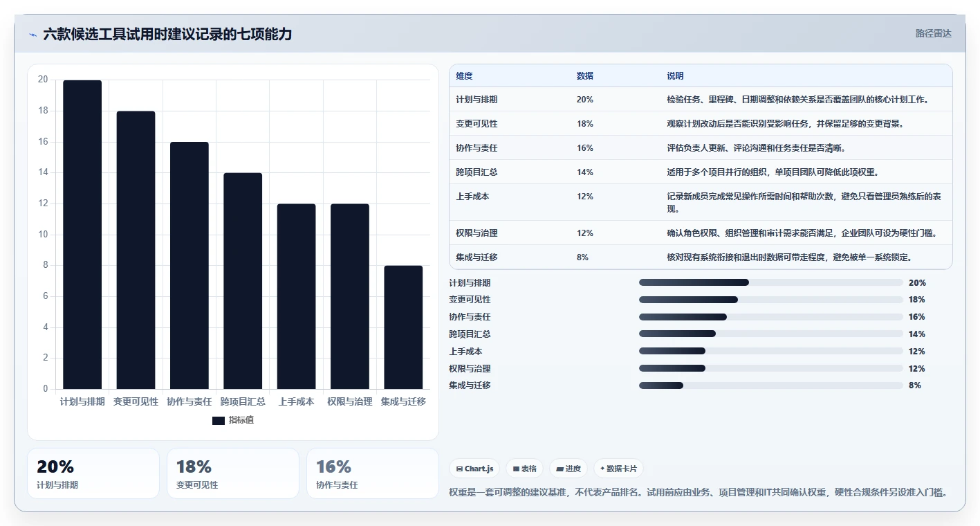Image resolution: width=980 pixels, height=526 pixels.
Task: Click 权限与治理 in the table's 维度 column
Action: [477, 233]
